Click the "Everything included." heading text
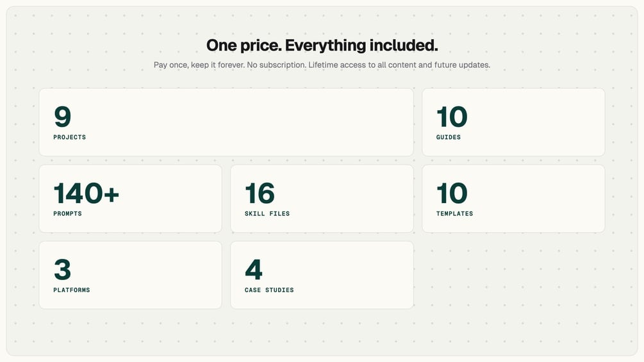The image size is (644, 362). [361, 45]
